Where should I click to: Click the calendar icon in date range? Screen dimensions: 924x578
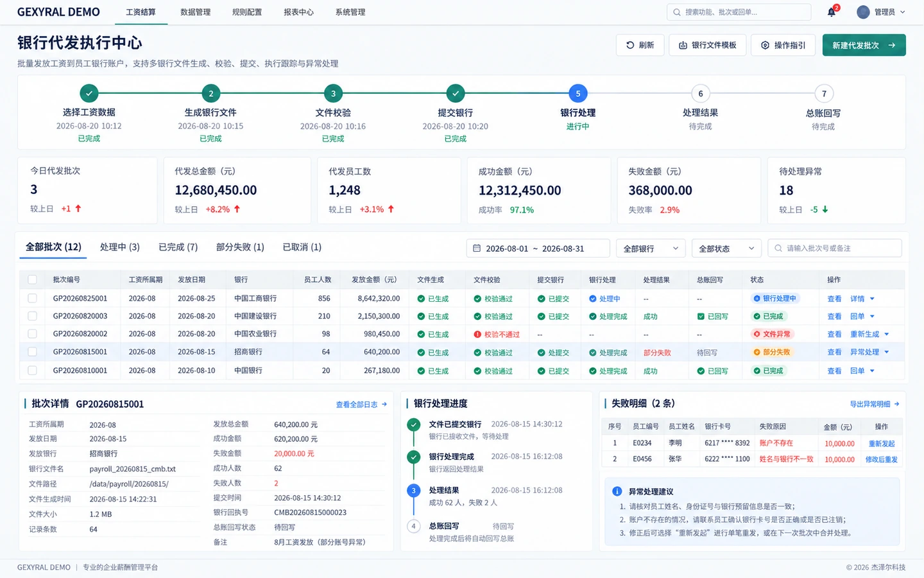477,249
